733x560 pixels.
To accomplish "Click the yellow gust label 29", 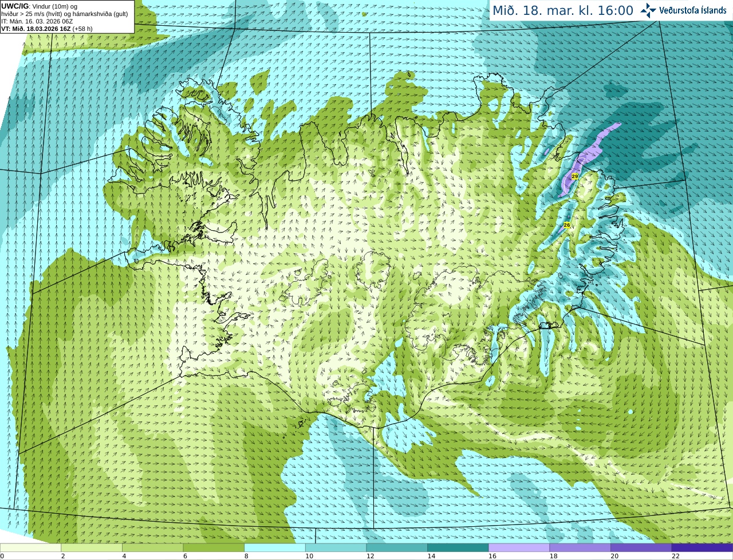I will coord(575,176).
